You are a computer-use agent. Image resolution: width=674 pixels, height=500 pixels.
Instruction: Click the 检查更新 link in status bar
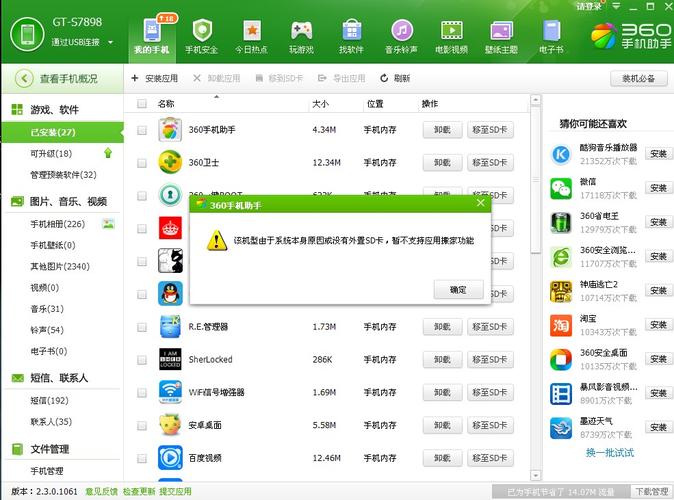(x=138, y=491)
